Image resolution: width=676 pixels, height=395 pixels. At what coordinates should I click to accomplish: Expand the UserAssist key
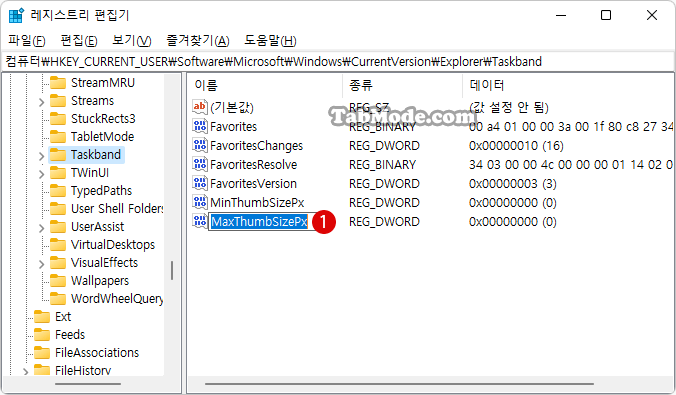(x=41, y=228)
